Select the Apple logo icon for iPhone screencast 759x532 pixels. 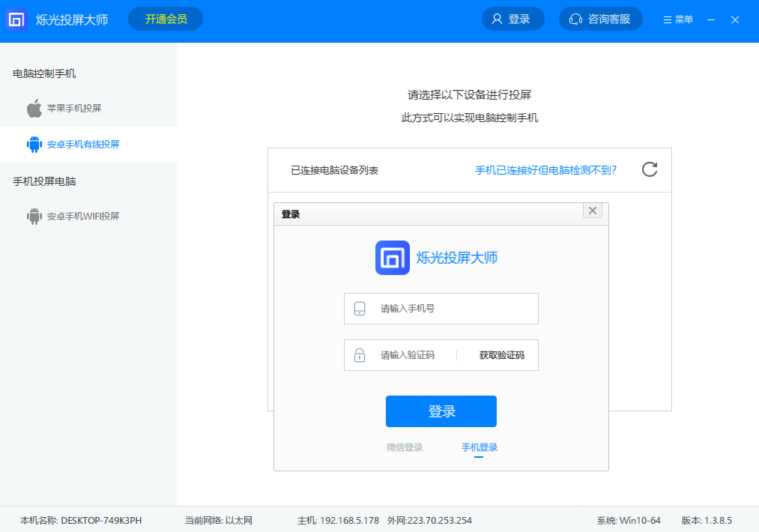[x=35, y=108]
